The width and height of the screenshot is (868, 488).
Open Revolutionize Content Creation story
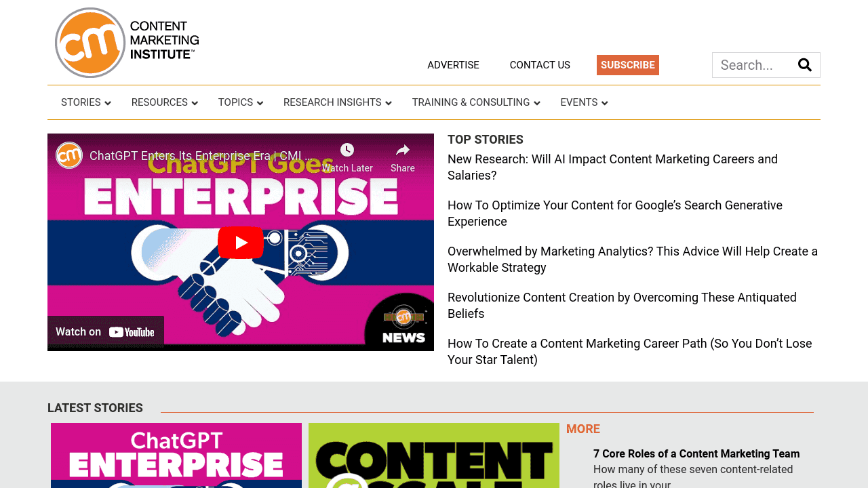point(622,306)
